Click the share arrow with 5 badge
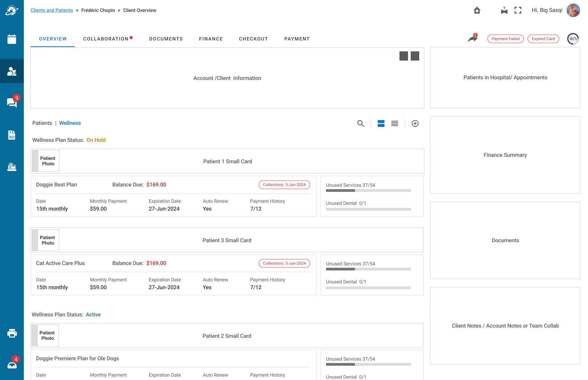588x380 pixels. (x=473, y=39)
